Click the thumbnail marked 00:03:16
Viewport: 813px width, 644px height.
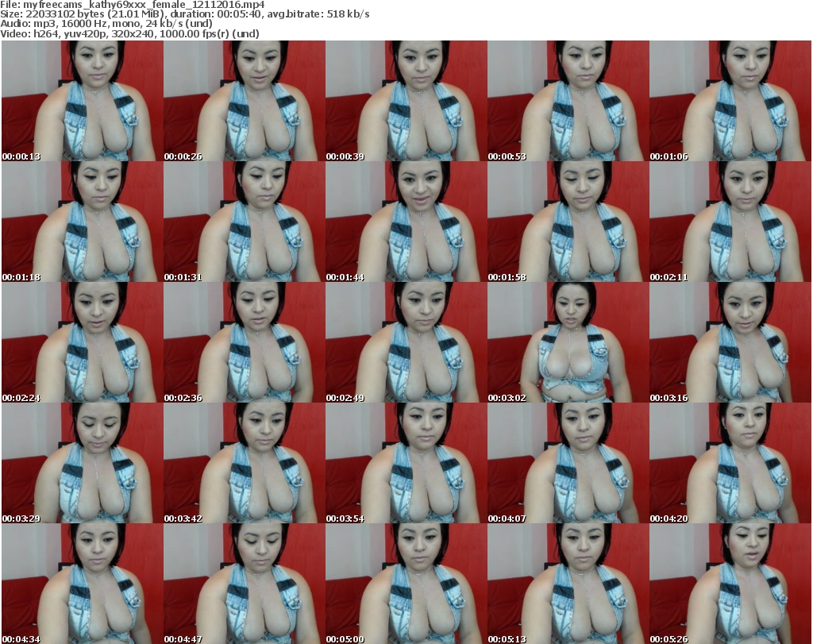[x=730, y=342]
